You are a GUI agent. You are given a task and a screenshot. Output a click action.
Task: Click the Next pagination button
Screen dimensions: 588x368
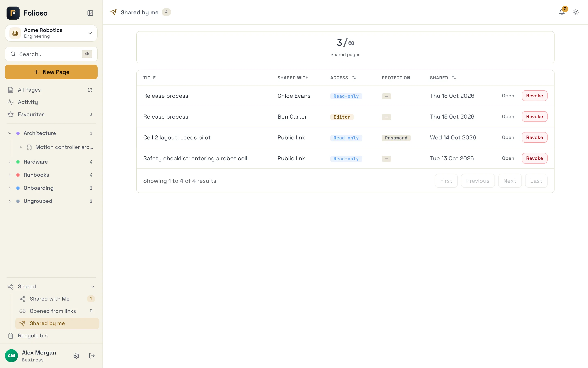(510, 181)
